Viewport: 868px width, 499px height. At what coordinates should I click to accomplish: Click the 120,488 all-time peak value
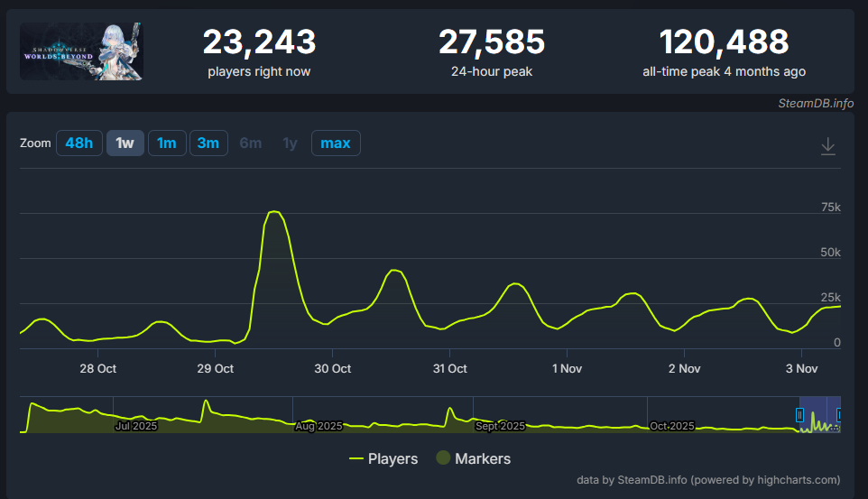pos(724,42)
